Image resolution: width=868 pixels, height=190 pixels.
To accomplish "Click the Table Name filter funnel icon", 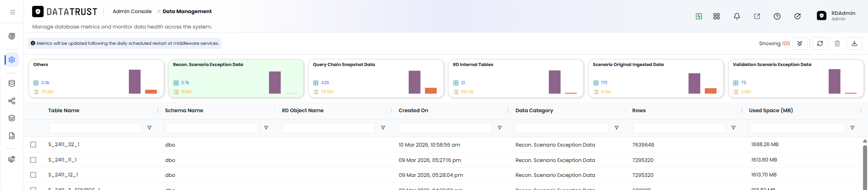I will pyautogui.click(x=149, y=128).
